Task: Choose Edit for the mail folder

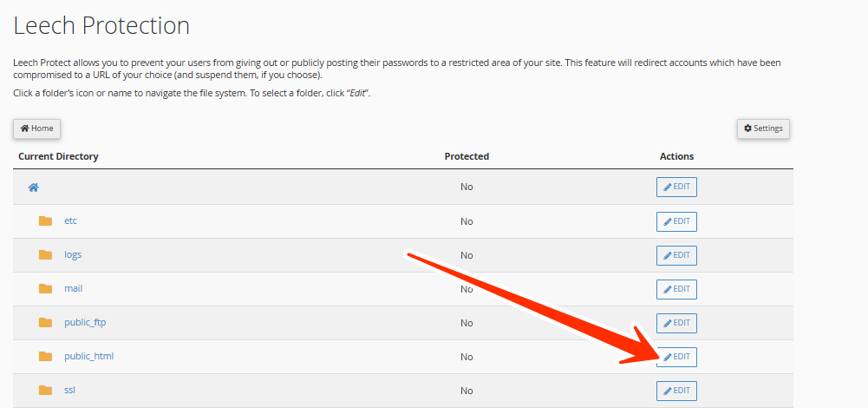Action: pyautogui.click(x=676, y=289)
